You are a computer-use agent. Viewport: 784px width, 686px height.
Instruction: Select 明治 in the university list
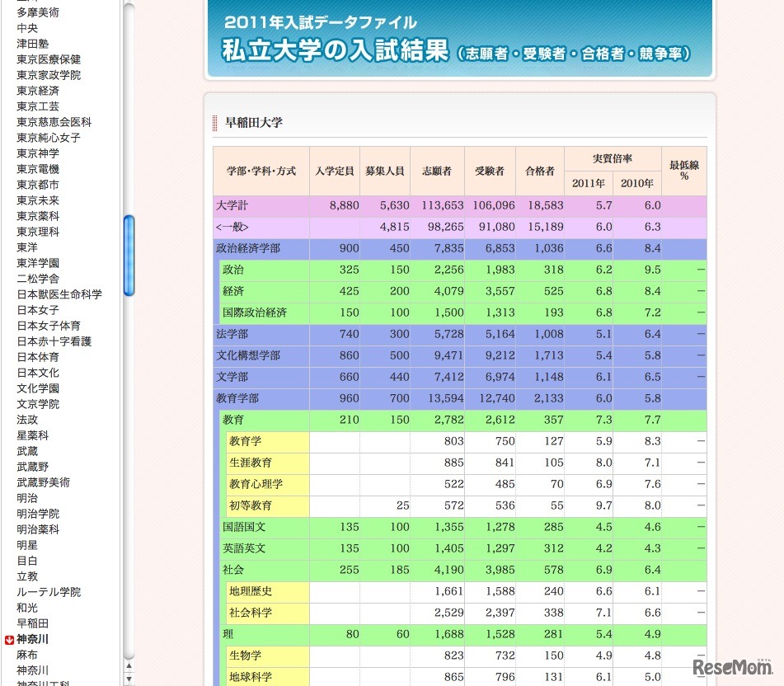[26, 498]
